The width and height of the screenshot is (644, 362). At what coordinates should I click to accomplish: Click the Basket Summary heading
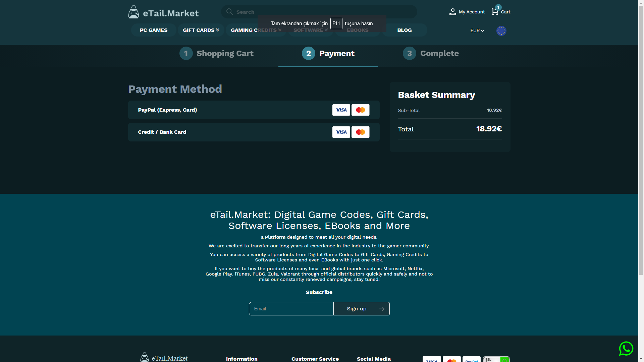(436, 95)
